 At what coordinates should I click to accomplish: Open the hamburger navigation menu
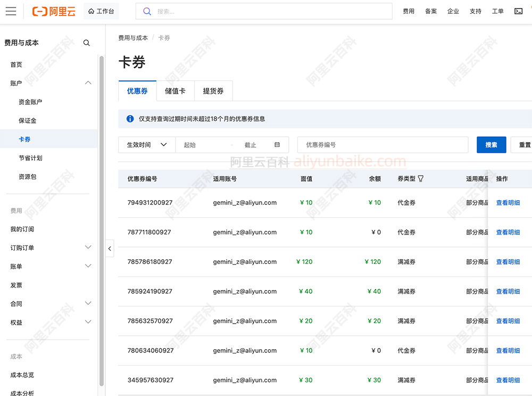pos(11,11)
